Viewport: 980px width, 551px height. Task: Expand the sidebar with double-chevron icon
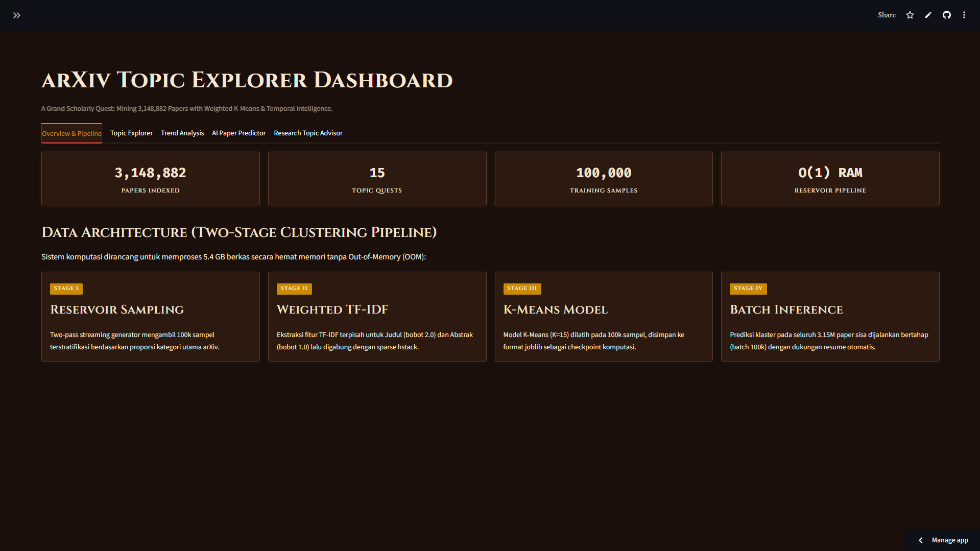click(17, 15)
